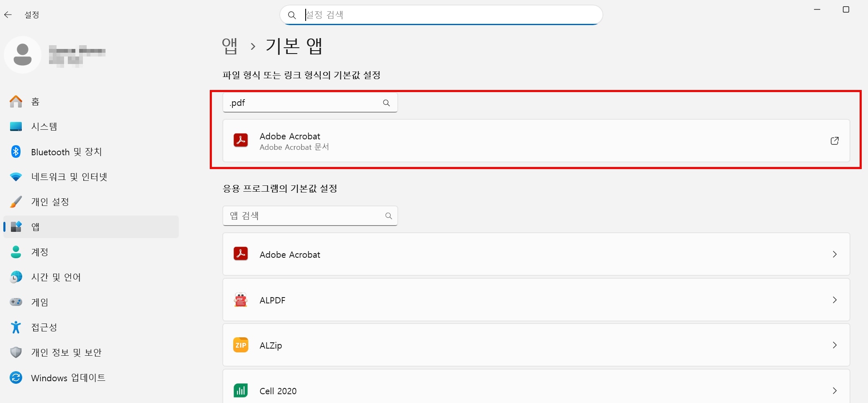Click the Accounts person icon
Screen dimensions: 868x403
(x=16, y=252)
